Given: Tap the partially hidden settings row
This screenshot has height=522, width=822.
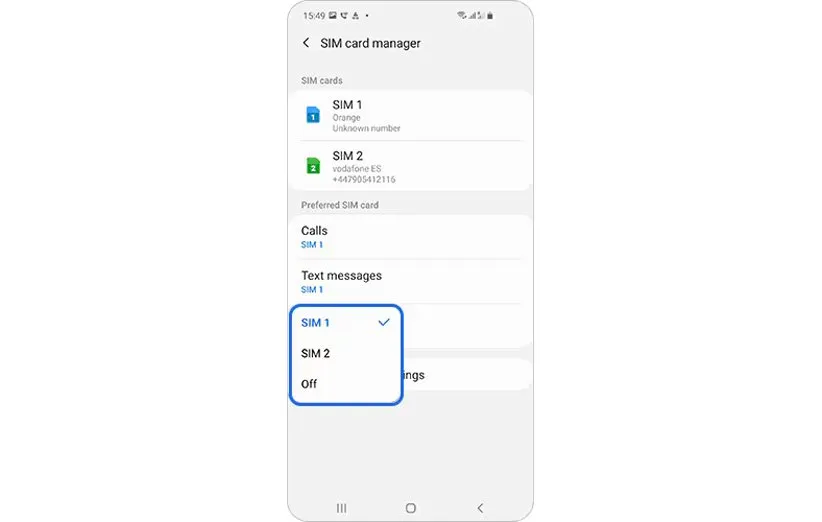Looking at the screenshot, I should [467, 375].
